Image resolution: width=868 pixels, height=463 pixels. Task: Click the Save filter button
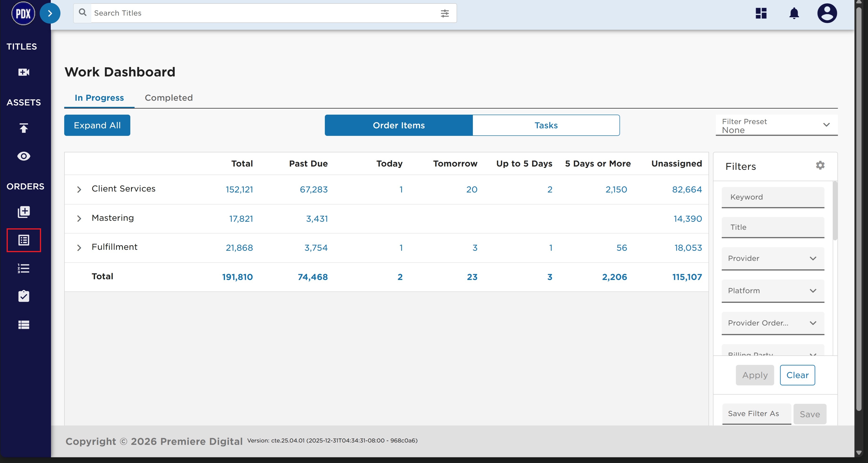pos(810,414)
